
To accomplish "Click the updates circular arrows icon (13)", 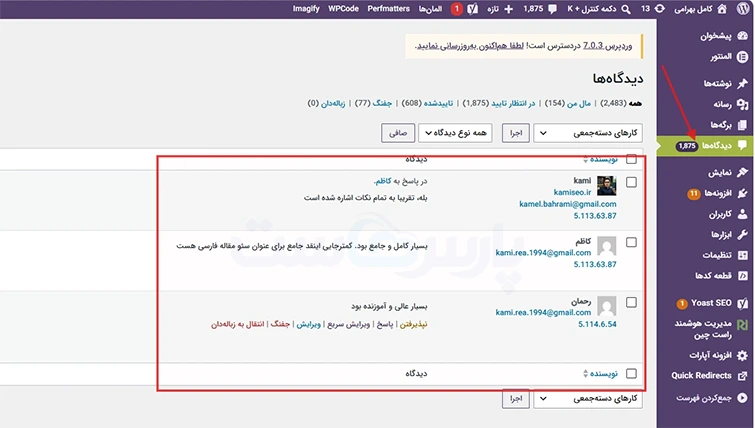I will pos(660,9).
